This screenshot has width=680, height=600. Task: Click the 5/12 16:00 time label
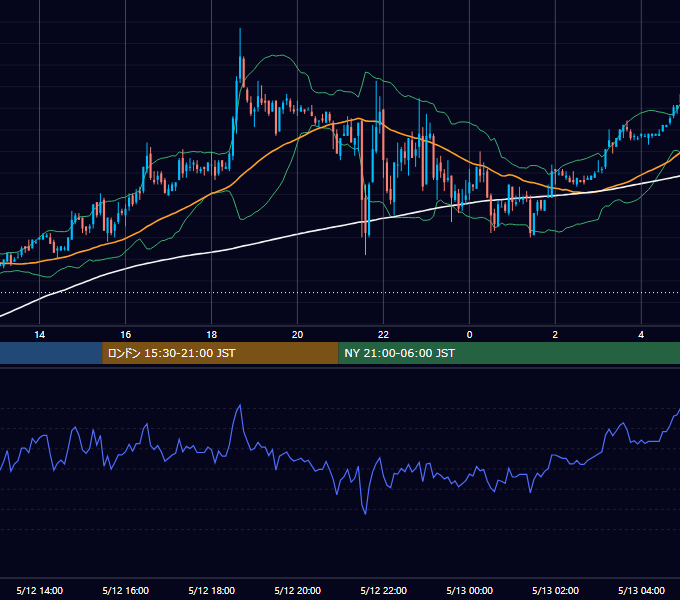pyautogui.click(x=125, y=590)
